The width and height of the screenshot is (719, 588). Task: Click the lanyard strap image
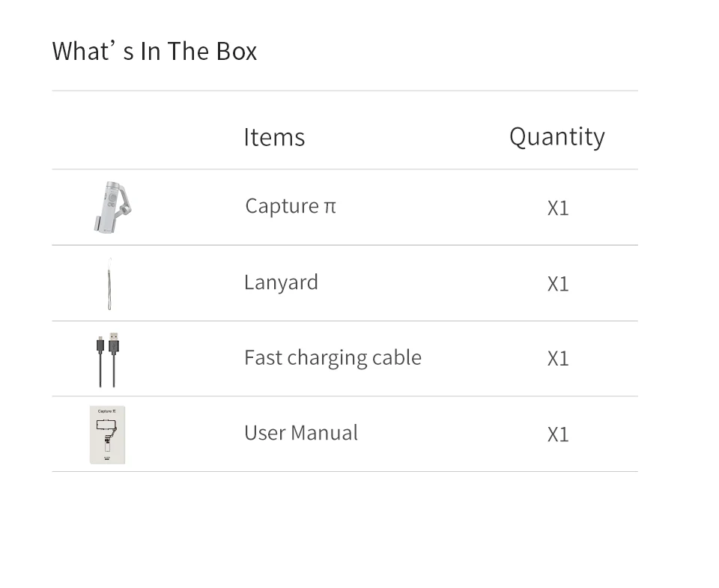point(109,283)
